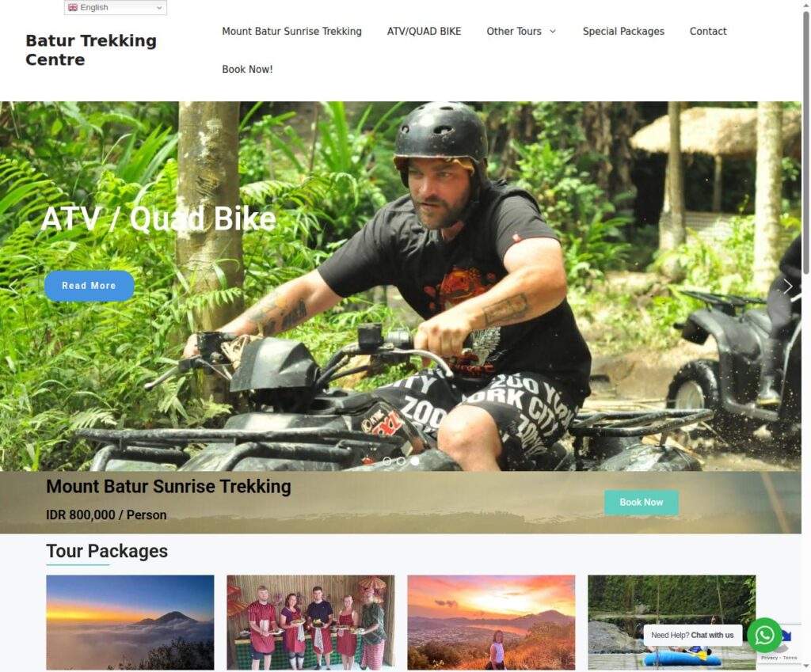Select the third slider dot

pyautogui.click(x=415, y=461)
